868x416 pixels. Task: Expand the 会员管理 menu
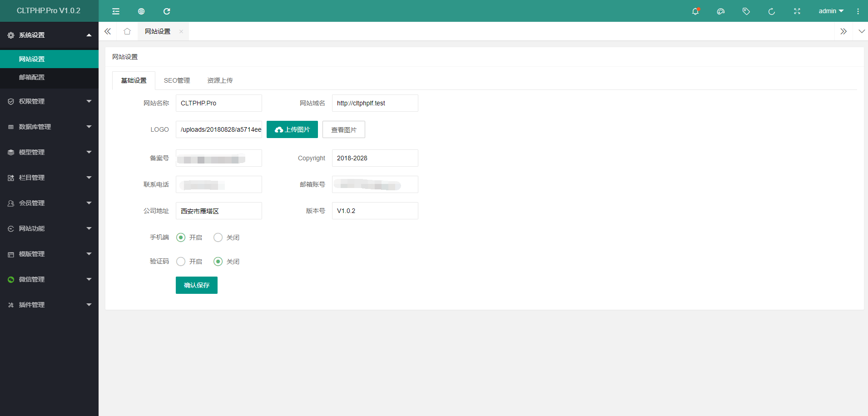click(49, 203)
